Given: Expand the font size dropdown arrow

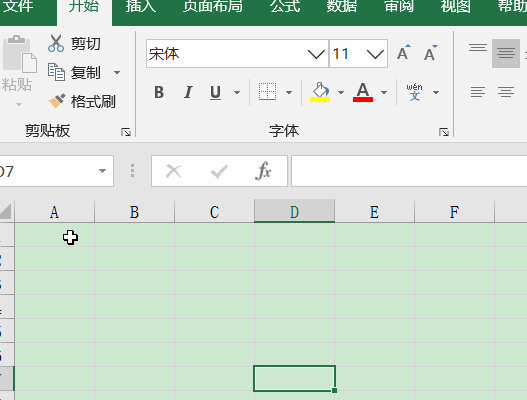Looking at the screenshot, I should [x=375, y=54].
